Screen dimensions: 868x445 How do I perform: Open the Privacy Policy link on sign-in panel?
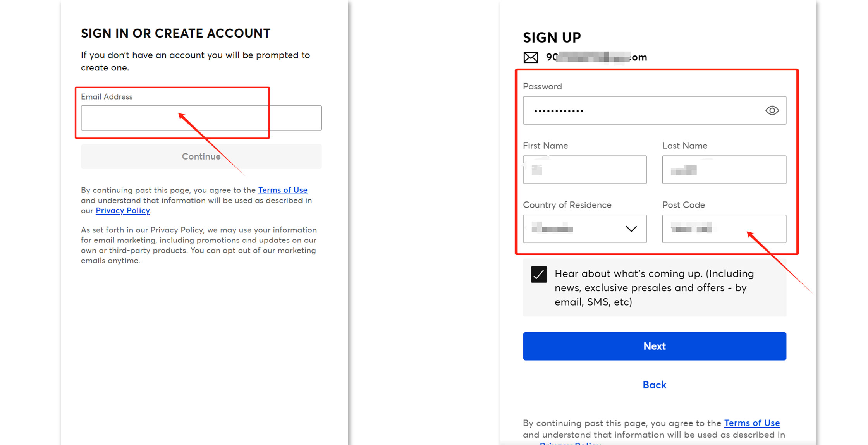click(123, 211)
